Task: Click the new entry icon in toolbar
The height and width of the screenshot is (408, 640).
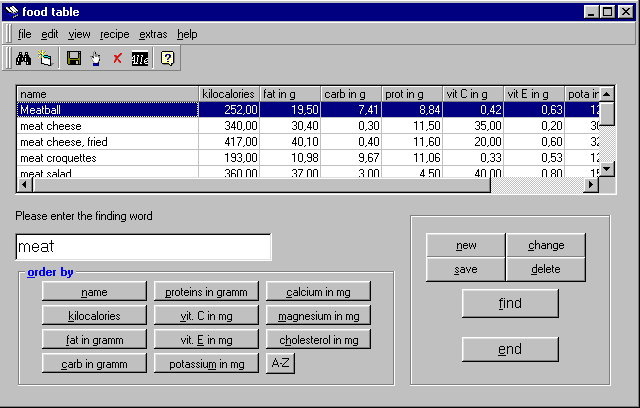Action: tap(44, 58)
